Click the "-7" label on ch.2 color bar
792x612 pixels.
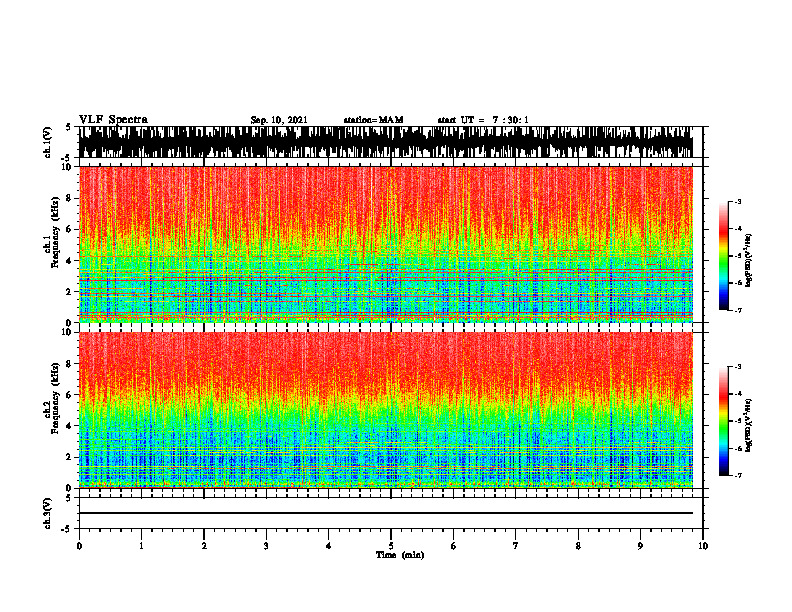[x=738, y=476]
